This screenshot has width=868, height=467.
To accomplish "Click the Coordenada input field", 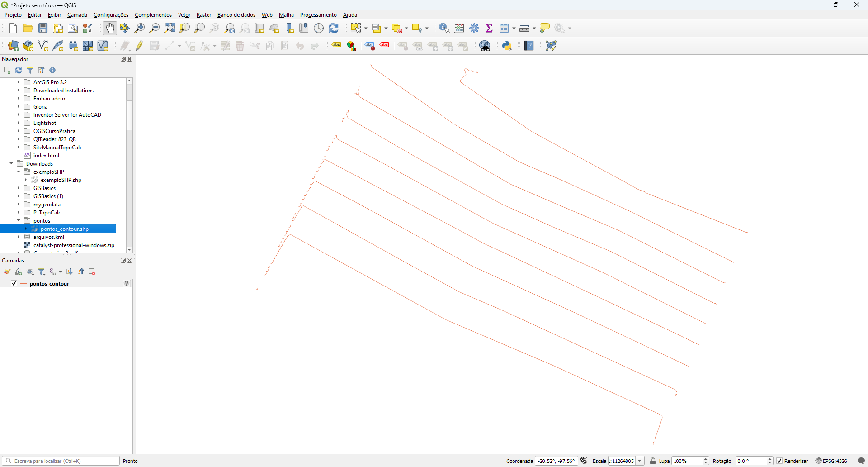I will [x=557, y=461].
